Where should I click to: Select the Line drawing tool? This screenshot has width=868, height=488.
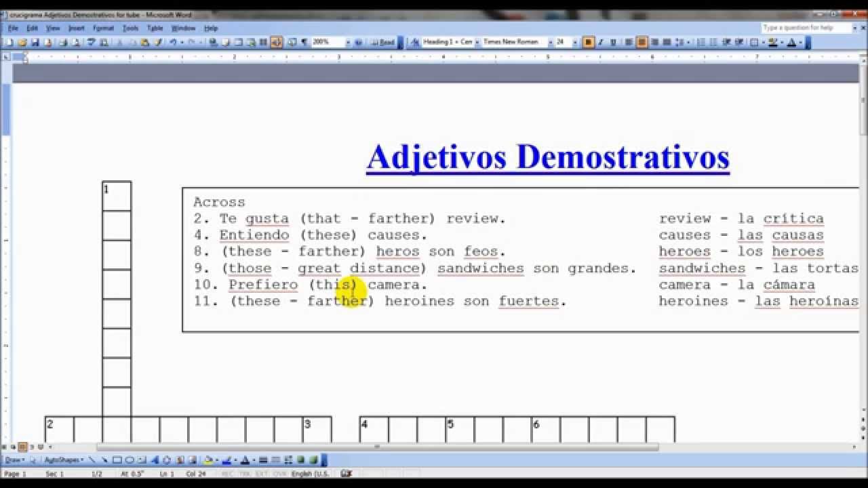pos(92,460)
